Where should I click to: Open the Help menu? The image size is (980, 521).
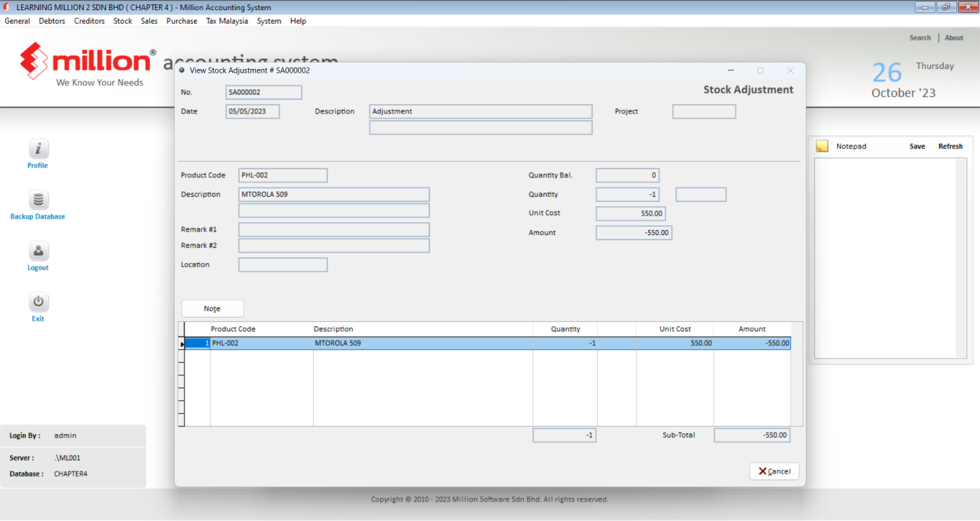[298, 21]
